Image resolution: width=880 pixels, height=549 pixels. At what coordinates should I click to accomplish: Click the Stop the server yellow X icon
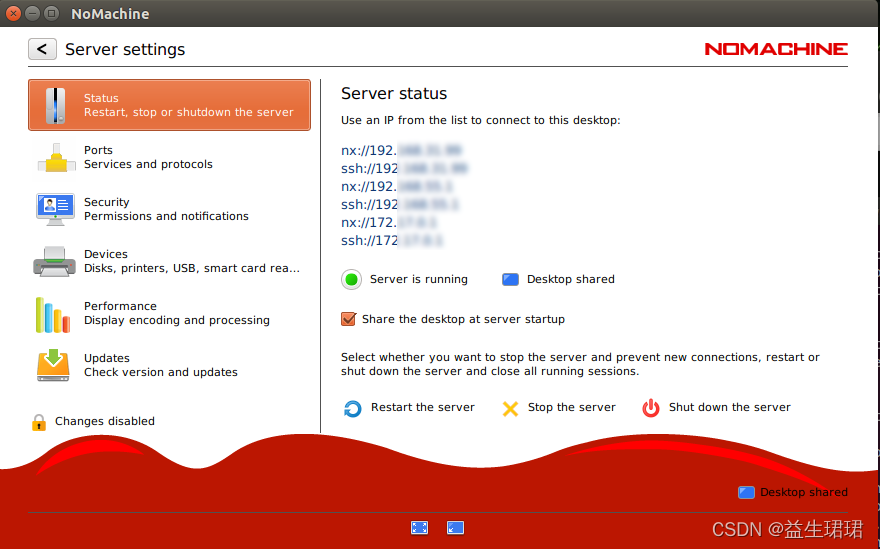click(510, 408)
